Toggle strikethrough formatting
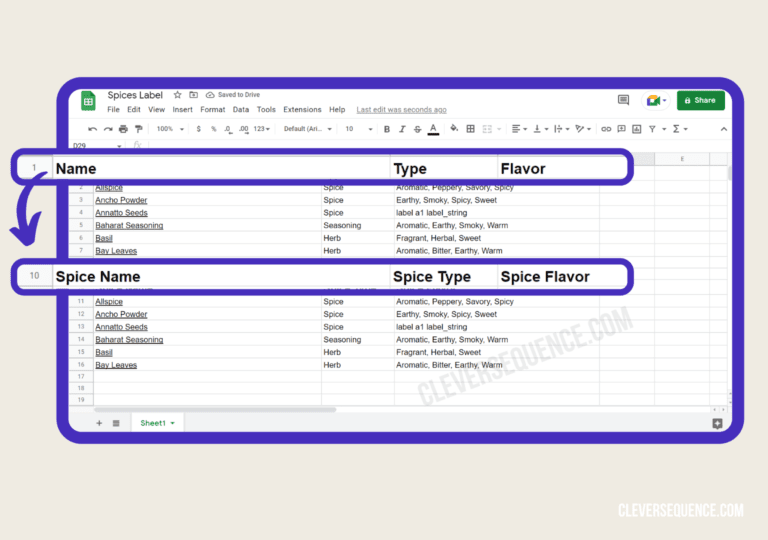Screen dimensions: 768x540 [417, 129]
